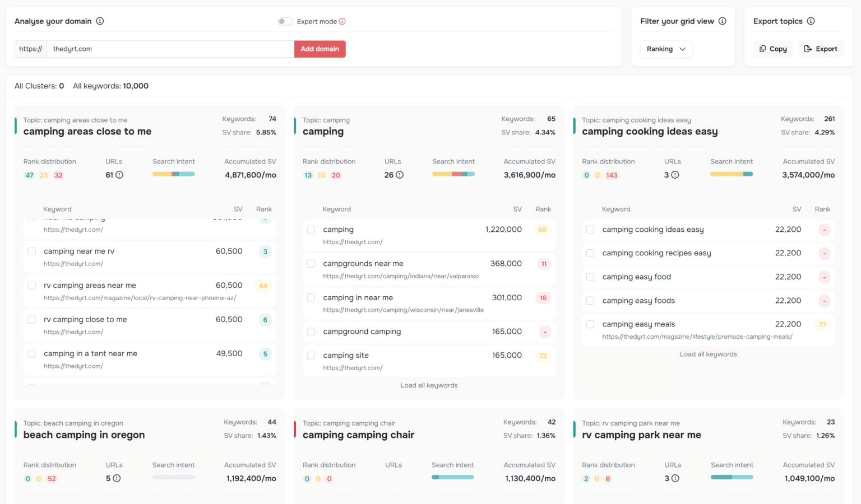Open the Ranking filter dropdown
The width and height of the screenshot is (861, 504).
point(666,49)
